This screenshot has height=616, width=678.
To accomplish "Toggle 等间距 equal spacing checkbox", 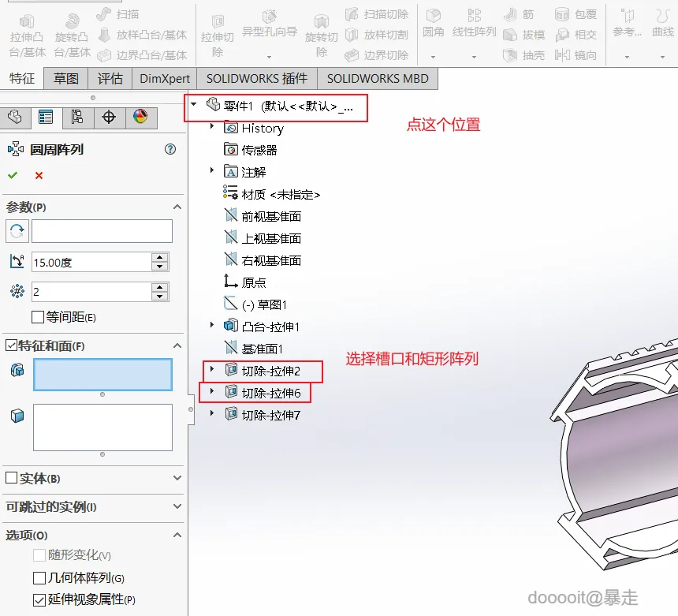I will (38, 317).
